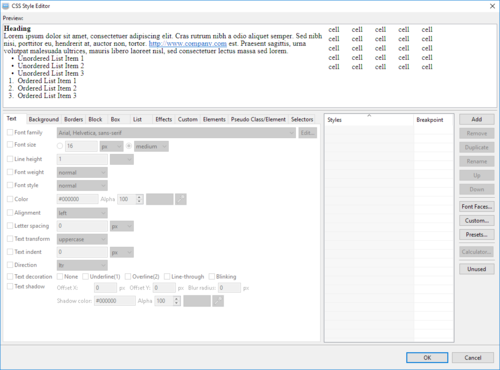This screenshot has width=500, height=370.
Task: Open the Text transform uppercase dropdown
Action: pyautogui.click(x=82, y=239)
